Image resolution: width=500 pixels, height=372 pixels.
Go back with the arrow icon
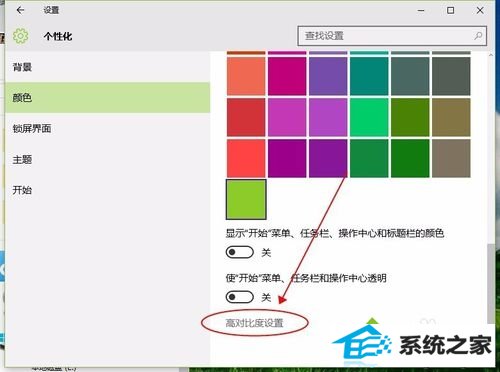(20, 10)
